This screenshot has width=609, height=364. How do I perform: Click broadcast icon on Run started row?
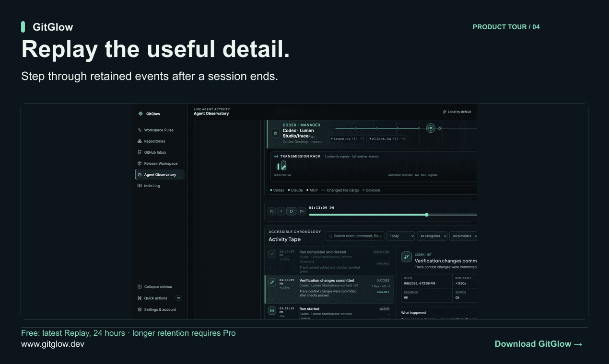pos(272,310)
